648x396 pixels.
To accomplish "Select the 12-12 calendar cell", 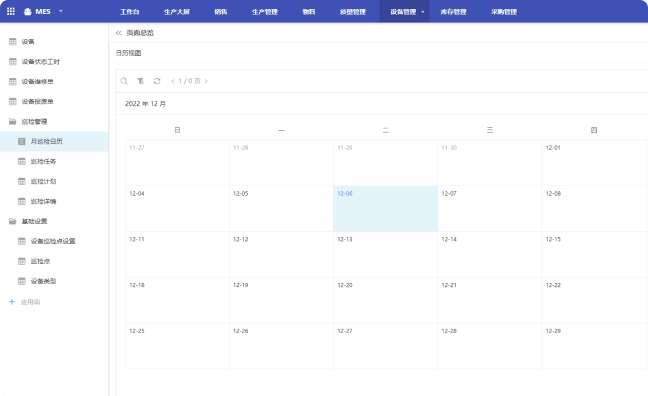I will point(281,254).
